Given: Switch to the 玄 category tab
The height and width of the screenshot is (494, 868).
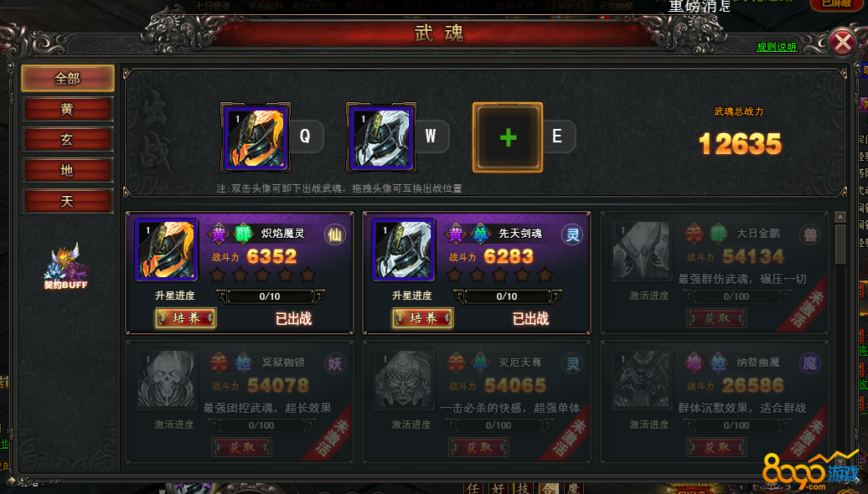Looking at the screenshot, I should click(68, 140).
